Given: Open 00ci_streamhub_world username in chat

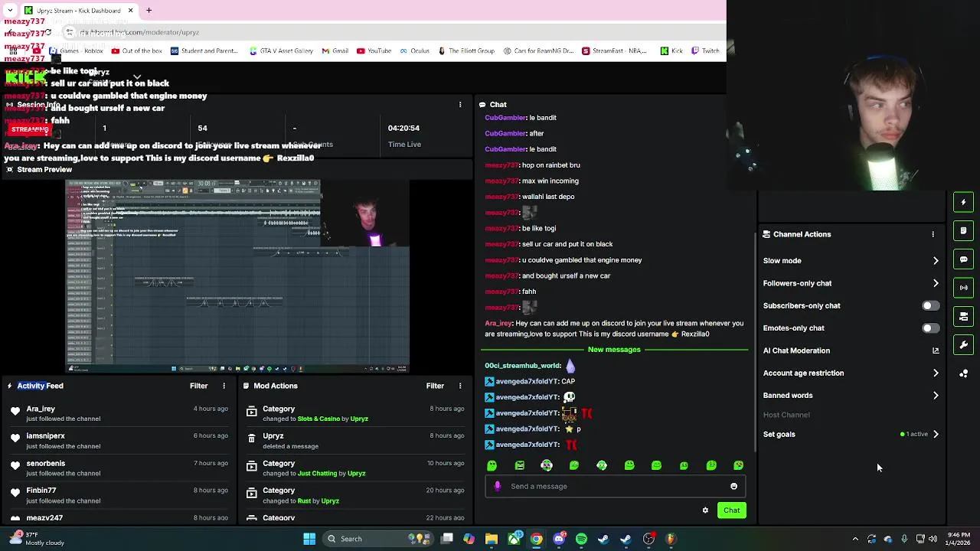Looking at the screenshot, I should pyautogui.click(x=523, y=366).
